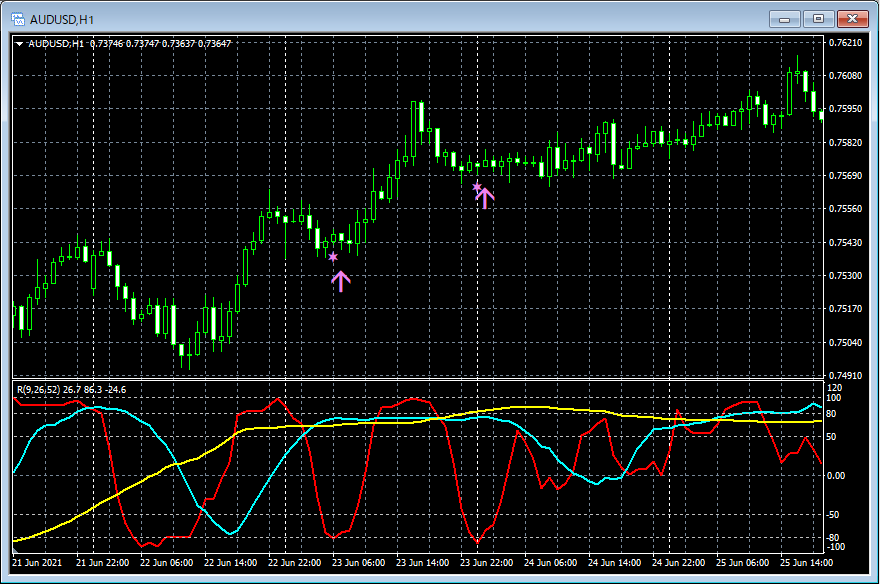This screenshot has height=584, width=881.
Task: Click the 21 Jun 2021 date label
Action: click(x=37, y=564)
